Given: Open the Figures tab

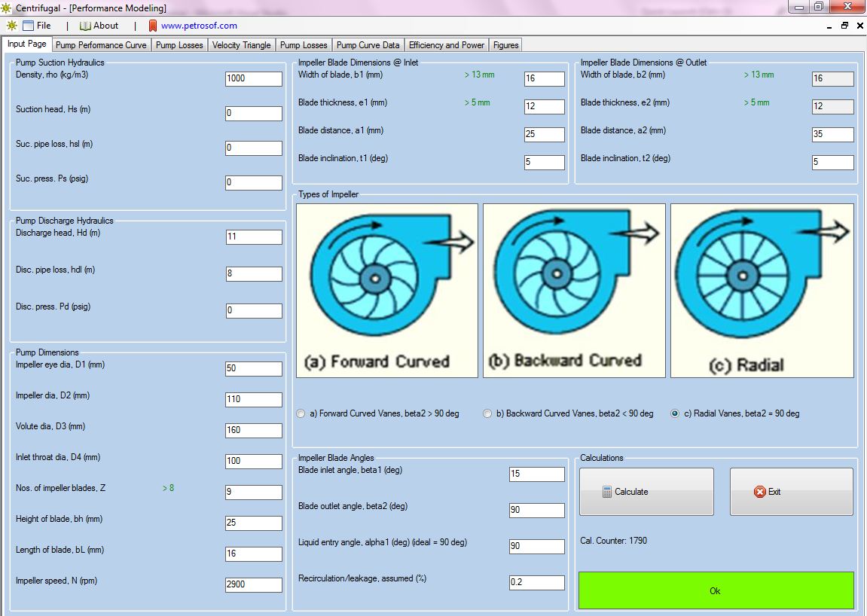Looking at the screenshot, I should coord(505,44).
